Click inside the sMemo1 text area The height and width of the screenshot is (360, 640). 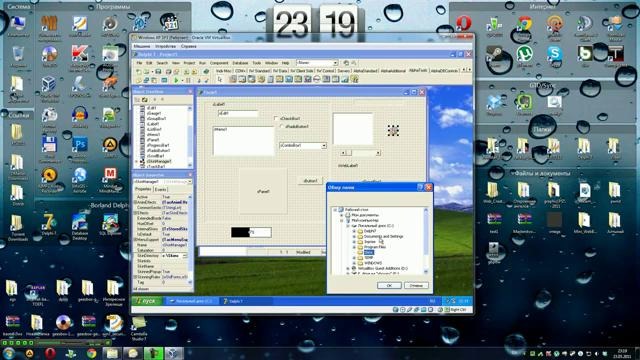(244, 141)
